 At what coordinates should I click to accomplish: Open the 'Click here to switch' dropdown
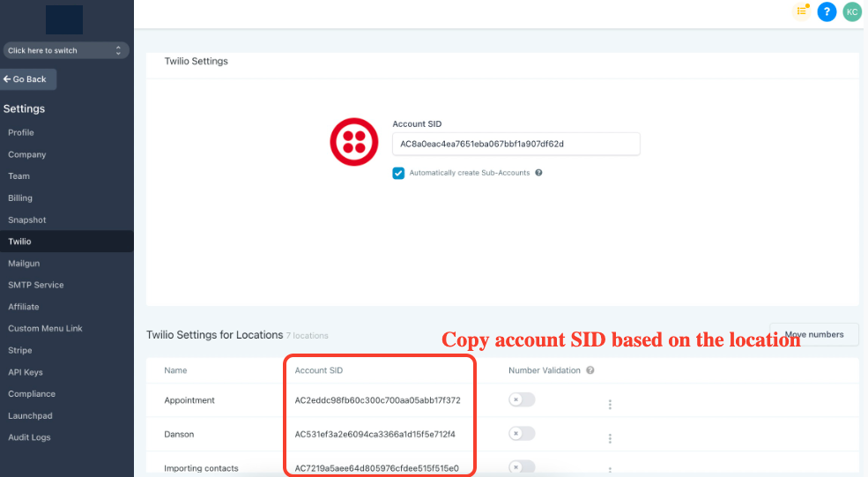[x=66, y=50]
